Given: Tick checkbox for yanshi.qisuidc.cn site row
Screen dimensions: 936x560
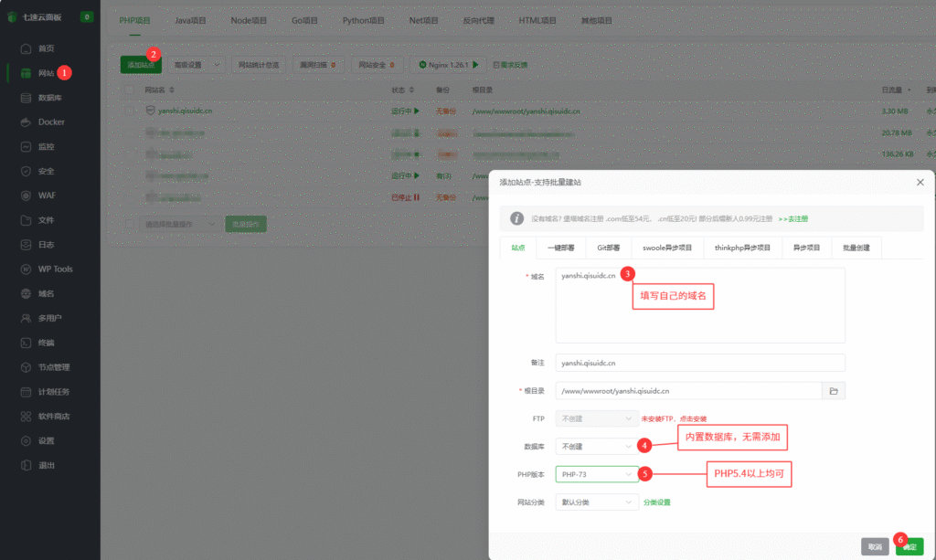Looking at the screenshot, I should click(x=129, y=111).
